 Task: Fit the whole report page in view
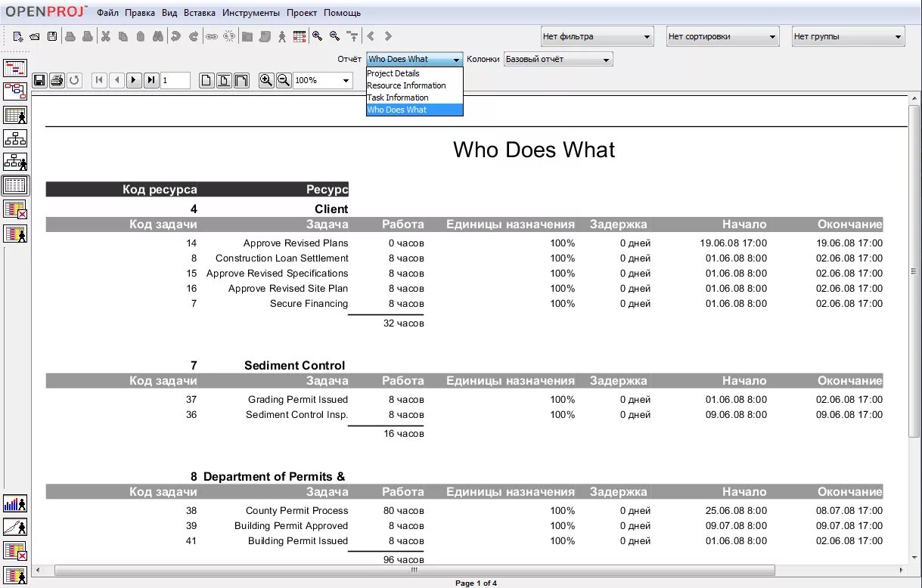point(224,80)
